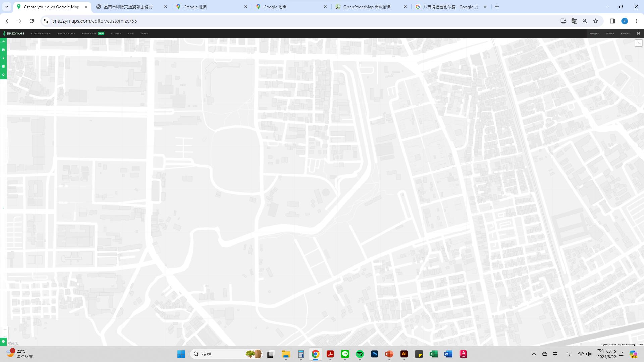The height and width of the screenshot is (362, 644).
Task: Open the Plugins menu item
Action: tap(116, 33)
